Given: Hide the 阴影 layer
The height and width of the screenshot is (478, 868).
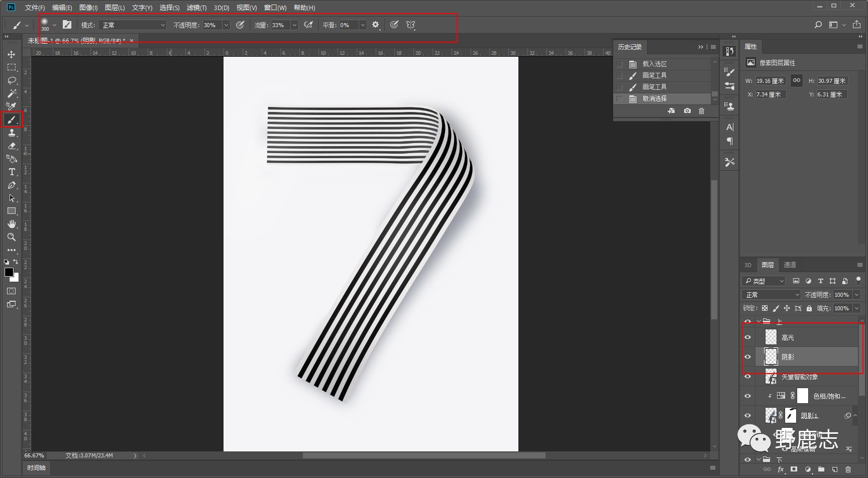Looking at the screenshot, I should [747, 357].
